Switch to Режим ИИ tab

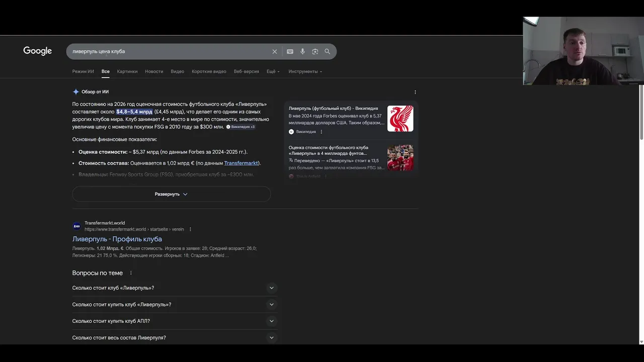(x=83, y=71)
